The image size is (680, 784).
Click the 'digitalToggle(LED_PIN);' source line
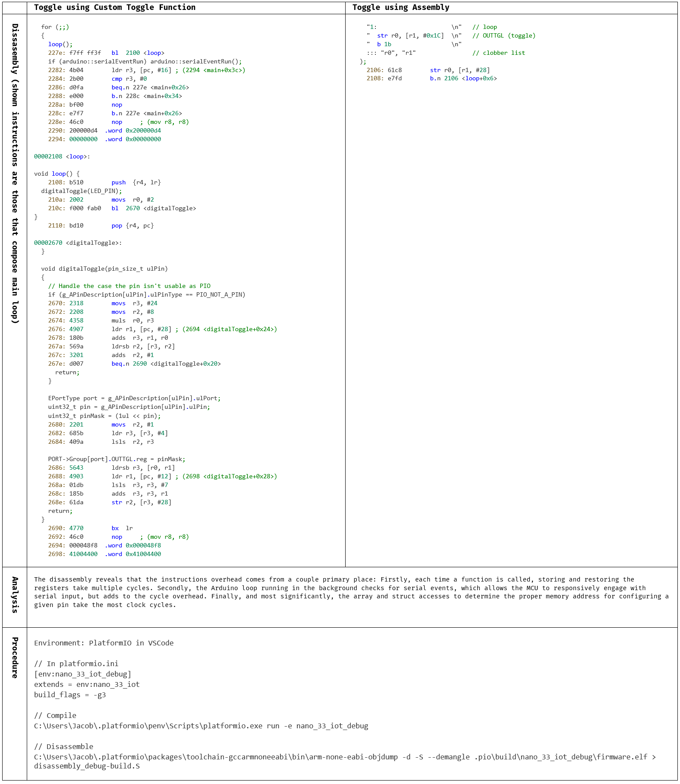click(82, 191)
